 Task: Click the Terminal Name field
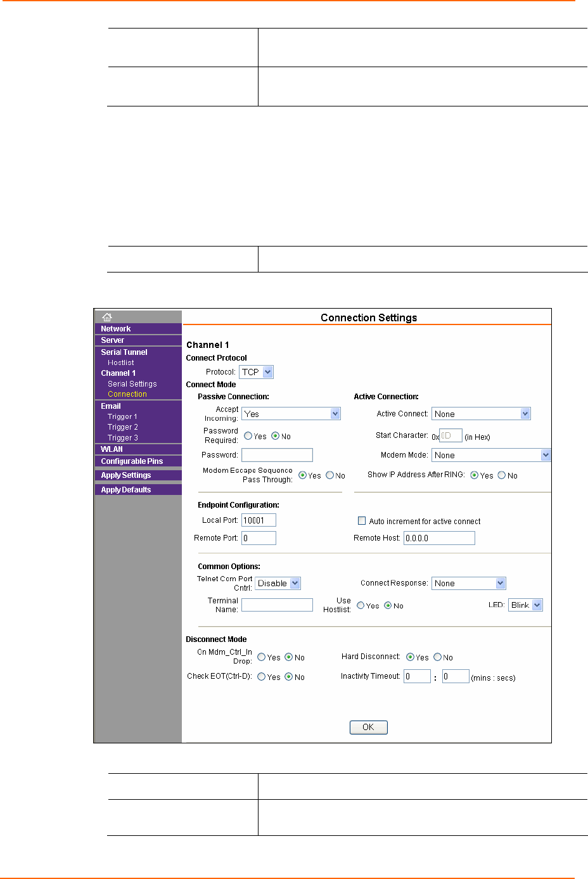(x=277, y=605)
